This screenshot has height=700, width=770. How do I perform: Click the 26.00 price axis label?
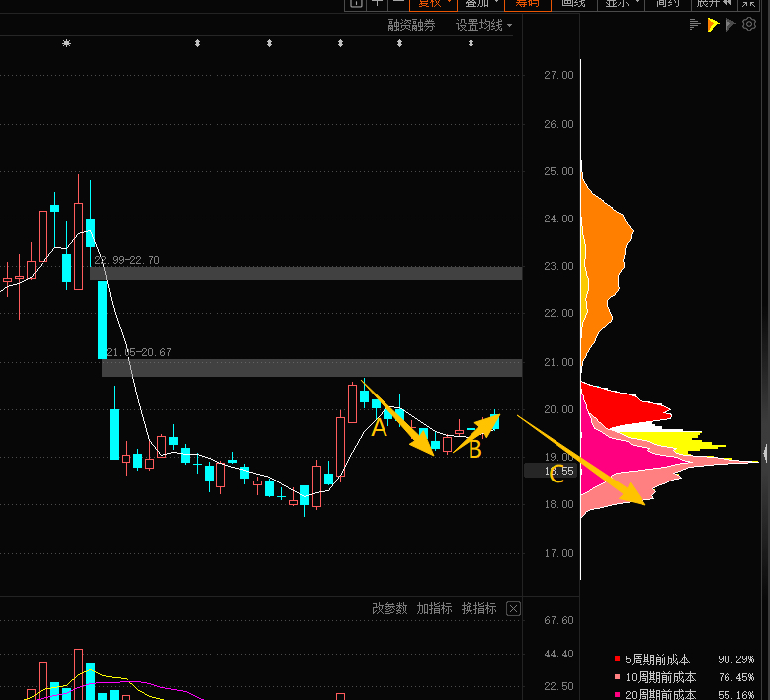tap(558, 124)
